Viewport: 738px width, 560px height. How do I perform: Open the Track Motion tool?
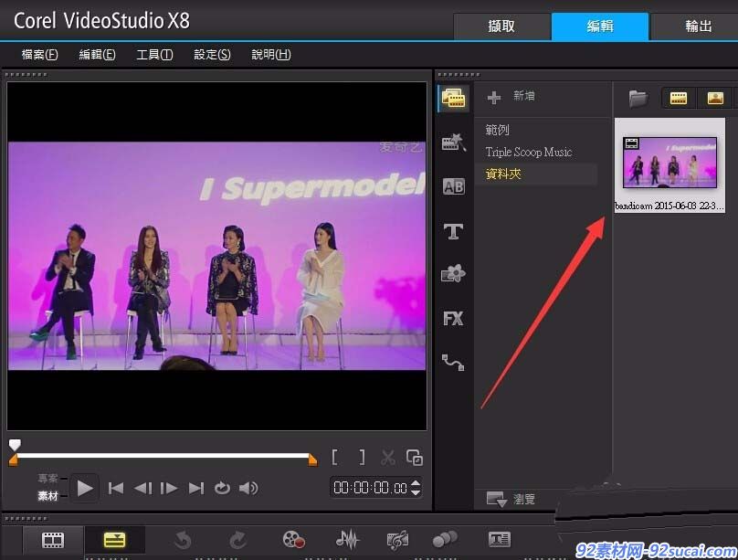coord(445,540)
